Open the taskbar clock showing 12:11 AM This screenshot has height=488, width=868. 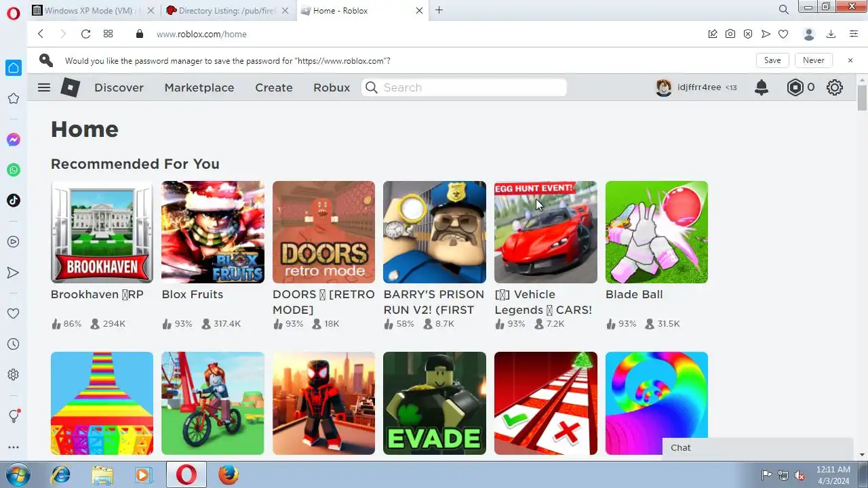[x=833, y=474]
